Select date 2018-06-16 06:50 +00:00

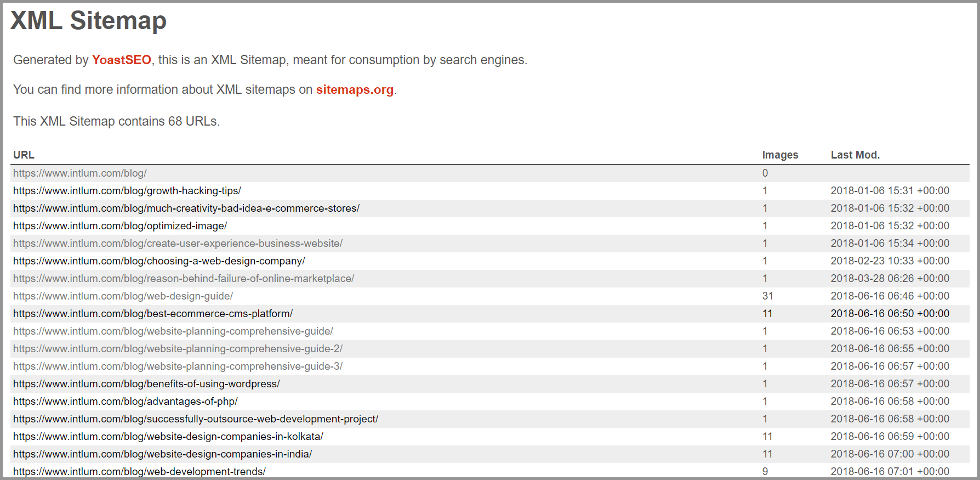(890, 314)
